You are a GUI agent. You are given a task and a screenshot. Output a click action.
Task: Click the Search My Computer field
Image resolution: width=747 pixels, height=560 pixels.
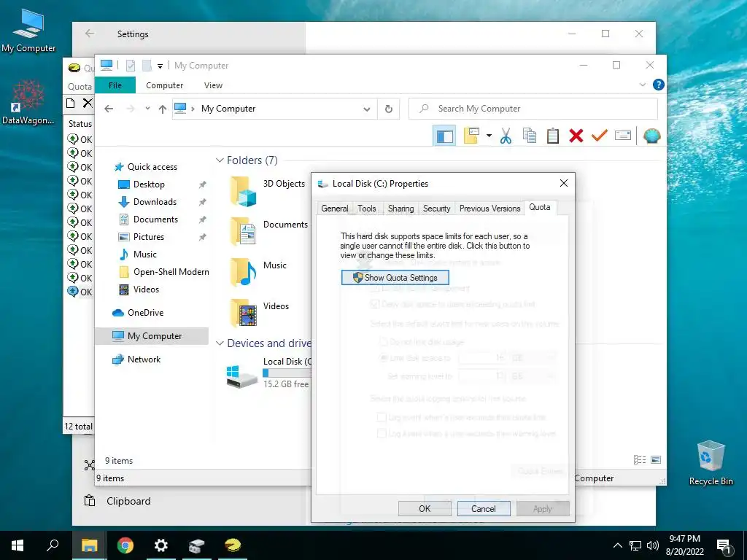click(533, 109)
